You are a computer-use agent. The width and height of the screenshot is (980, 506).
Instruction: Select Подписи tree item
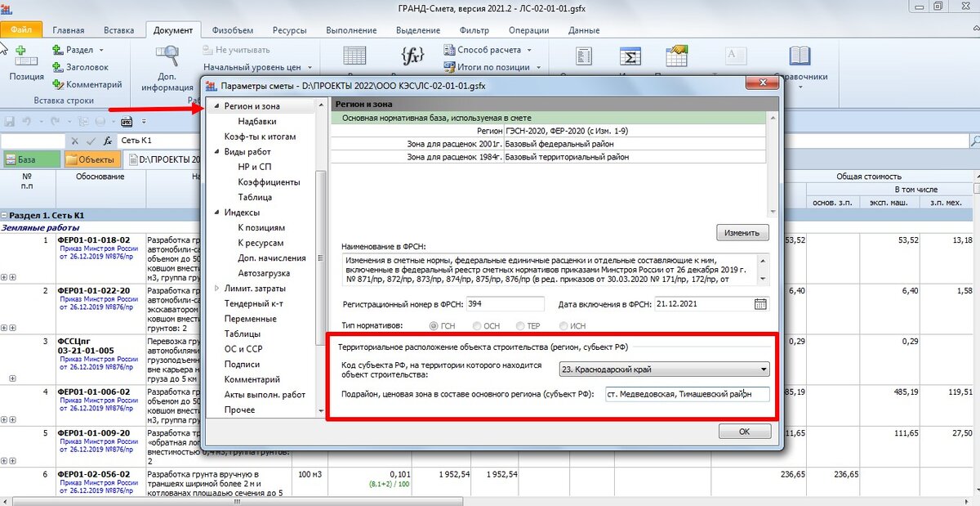click(x=242, y=364)
